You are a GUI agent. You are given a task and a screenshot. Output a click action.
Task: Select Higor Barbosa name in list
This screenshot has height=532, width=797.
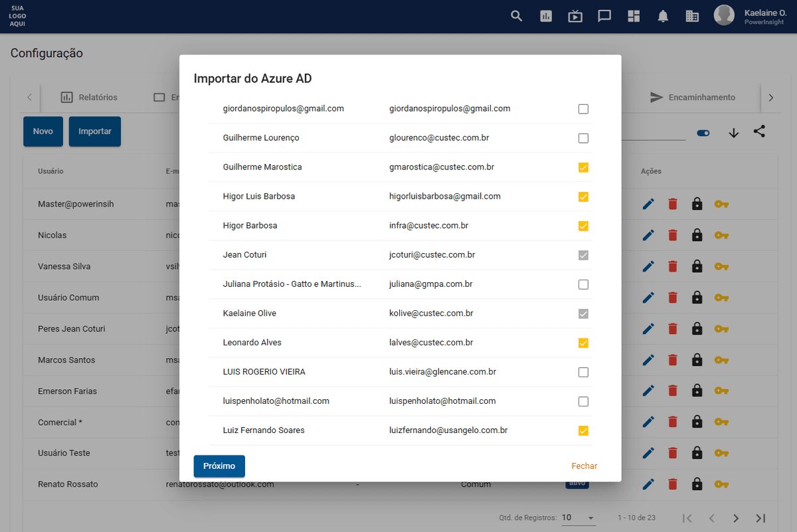click(x=250, y=226)
